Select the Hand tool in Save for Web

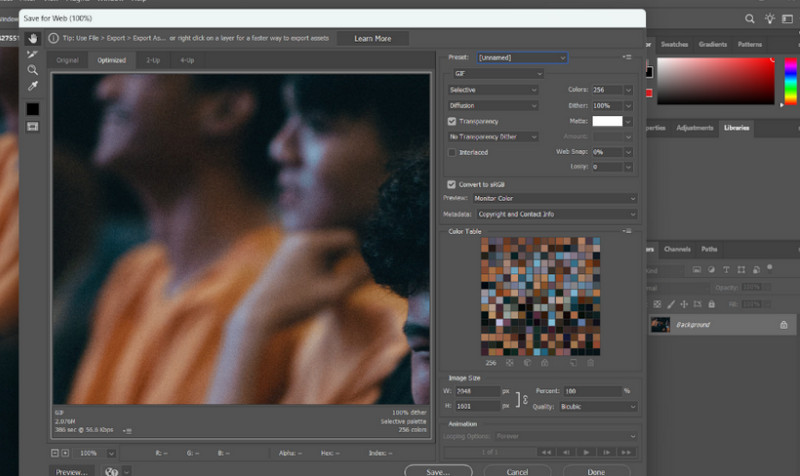pyautogui.click(x=33, y=38)
